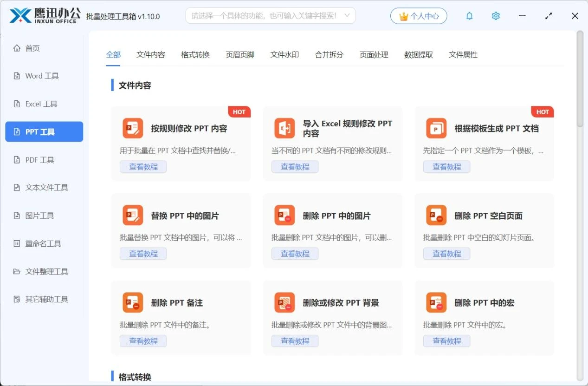588x386 pixels.
Task: Click the 删除或修改 PPT 背景 title text
Action: (341, 302)
